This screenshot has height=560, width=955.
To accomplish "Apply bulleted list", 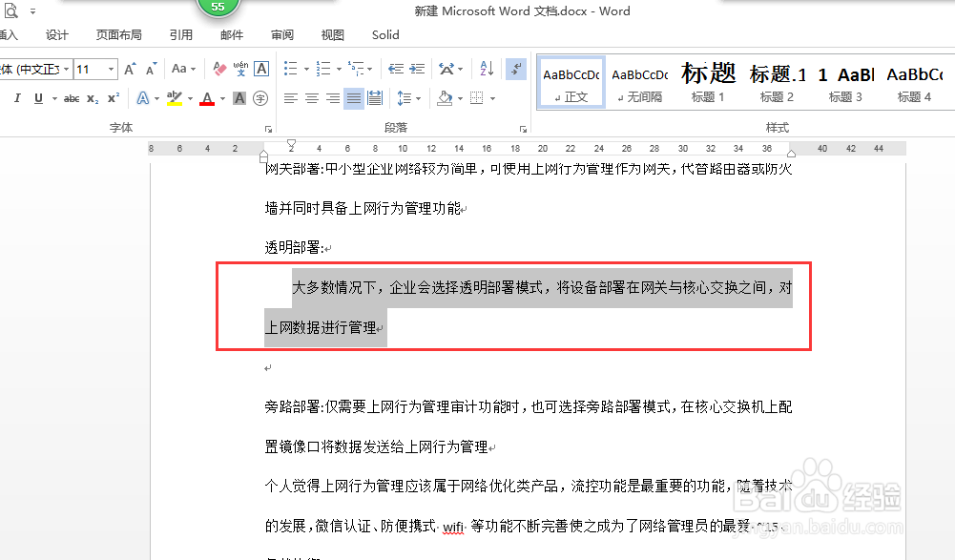I will coord(291,69).
